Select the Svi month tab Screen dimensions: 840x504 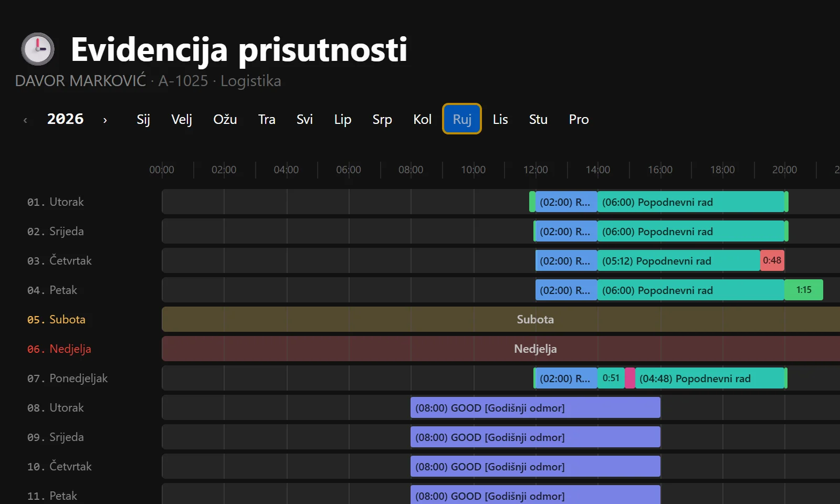coord(304,119)
